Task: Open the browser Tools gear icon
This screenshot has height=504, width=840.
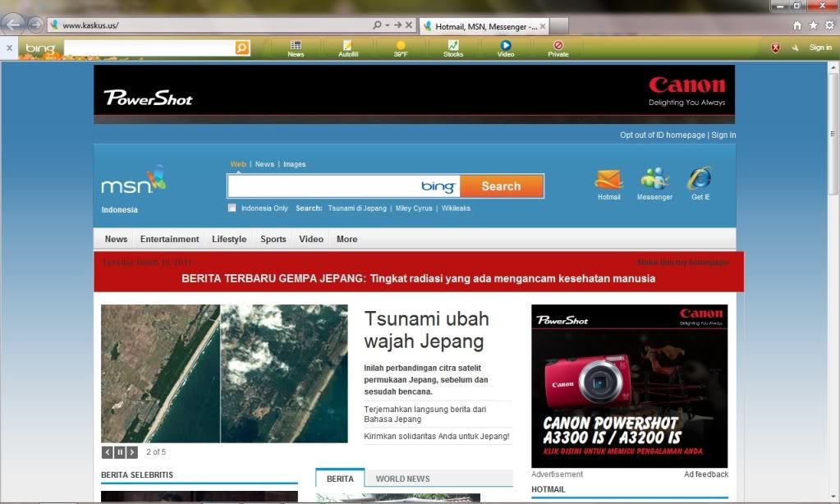Action: point(829,25)
